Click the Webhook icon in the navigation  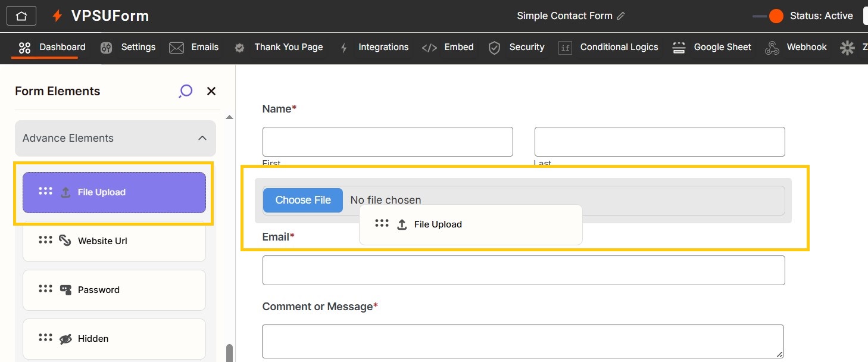tap(772, 47)
